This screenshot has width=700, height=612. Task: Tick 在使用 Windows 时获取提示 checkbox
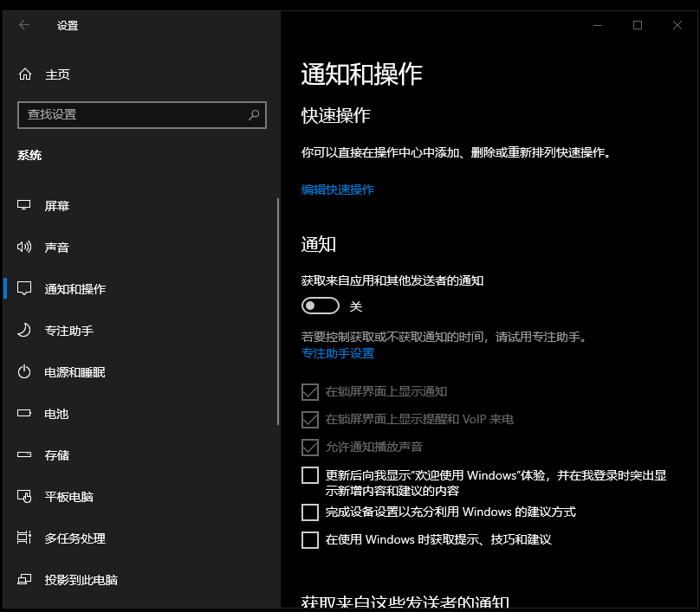coord(310,539)
